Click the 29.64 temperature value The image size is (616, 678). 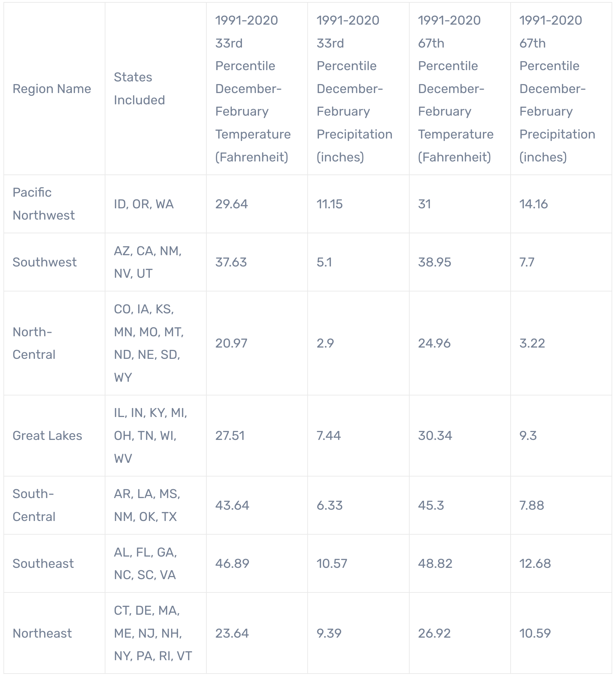(231, 204)
